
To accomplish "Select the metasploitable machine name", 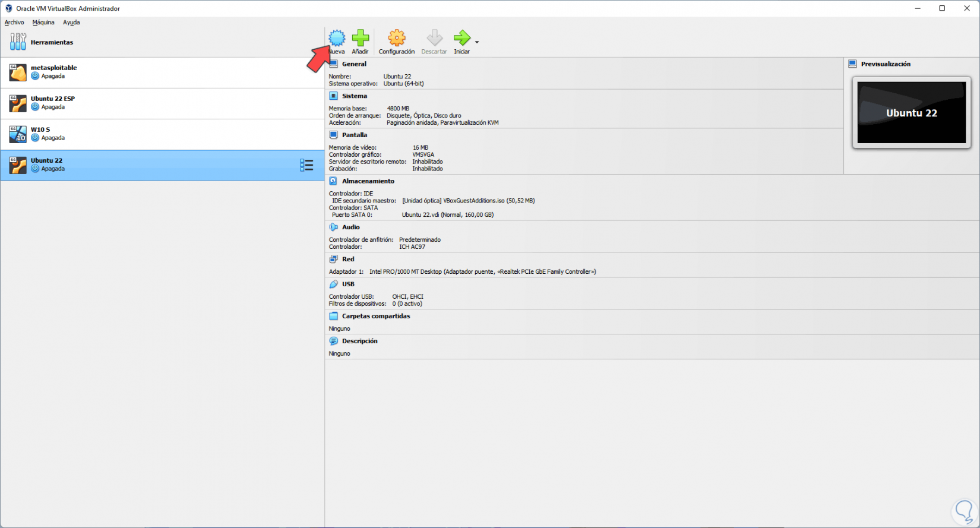I will tap(54, 68).
